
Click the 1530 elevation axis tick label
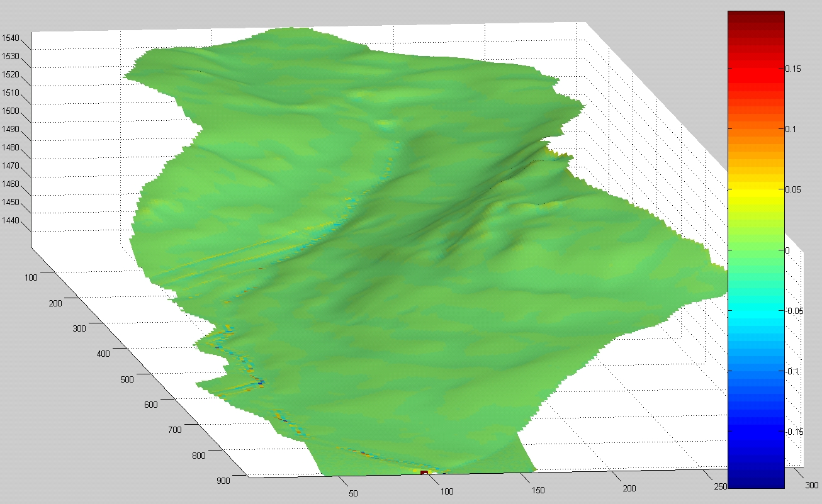[10, 56]
